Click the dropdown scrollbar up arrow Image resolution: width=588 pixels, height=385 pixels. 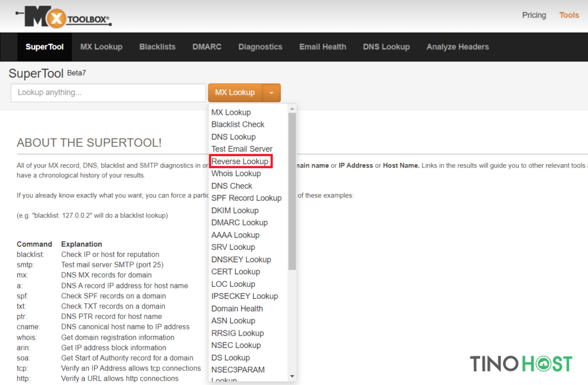(x=292, y=108)
